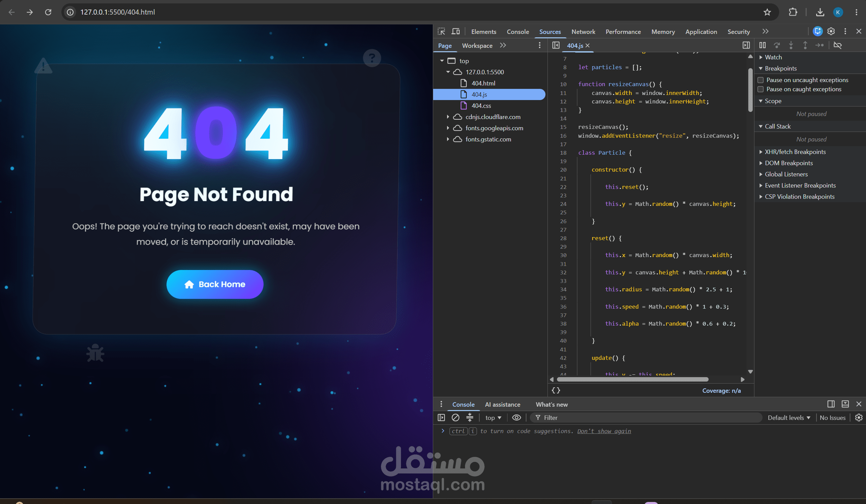
Task: Toggle the device toolbar icon
Action: [456, 32]
